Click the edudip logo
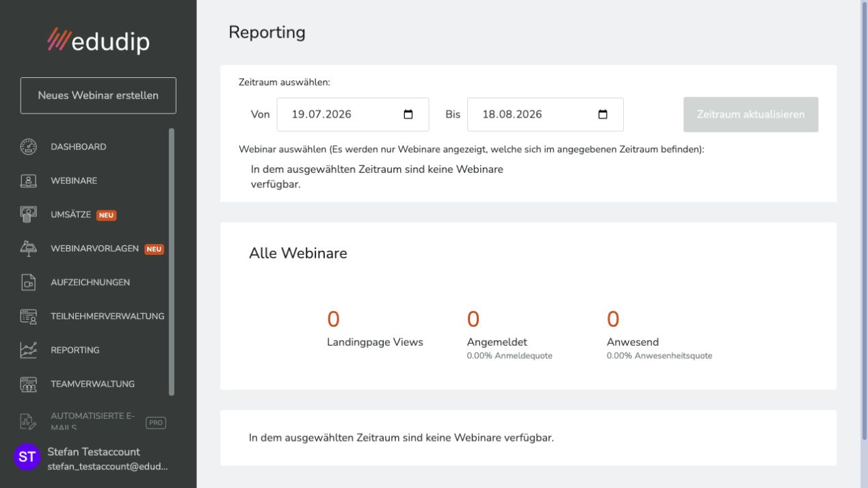Viewport: 868px width, 488px height. click(98, 42)
